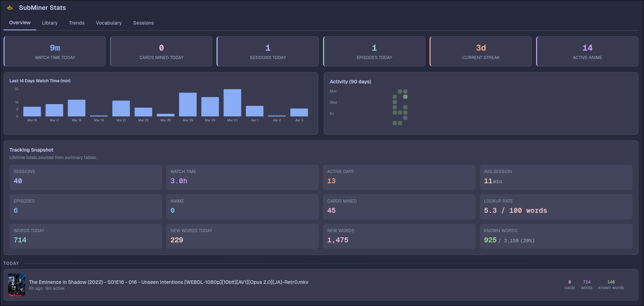Click the Known Words snapshot tile

[x=555, y=236]
